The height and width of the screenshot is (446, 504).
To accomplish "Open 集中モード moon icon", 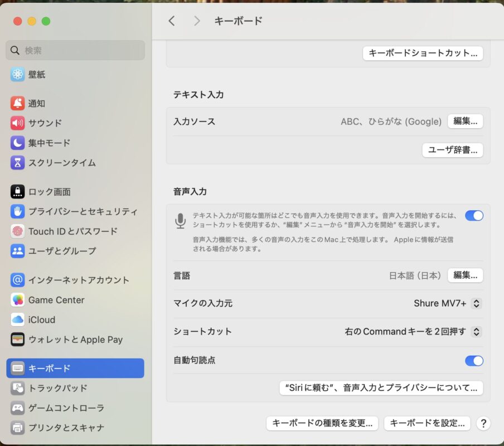I will (x=18, y=143).
